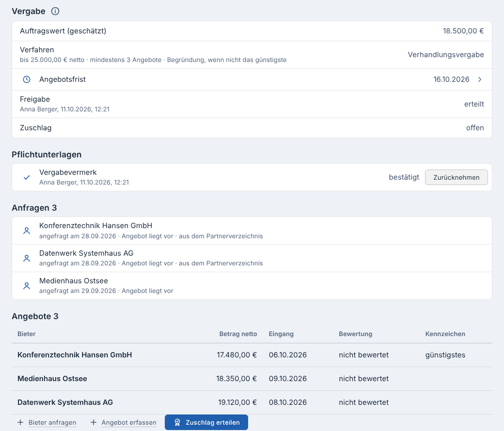
Task: Select the Eingang column header
Action: [281, 334]
